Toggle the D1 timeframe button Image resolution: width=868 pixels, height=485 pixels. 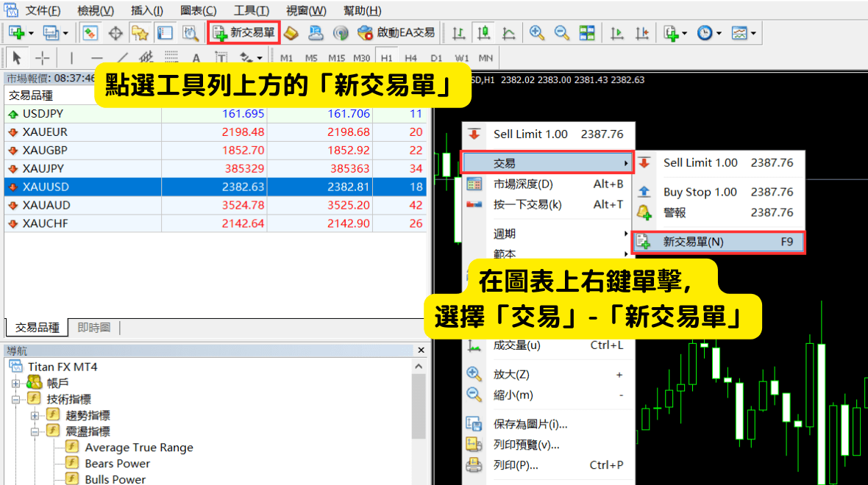pos(436,58)
